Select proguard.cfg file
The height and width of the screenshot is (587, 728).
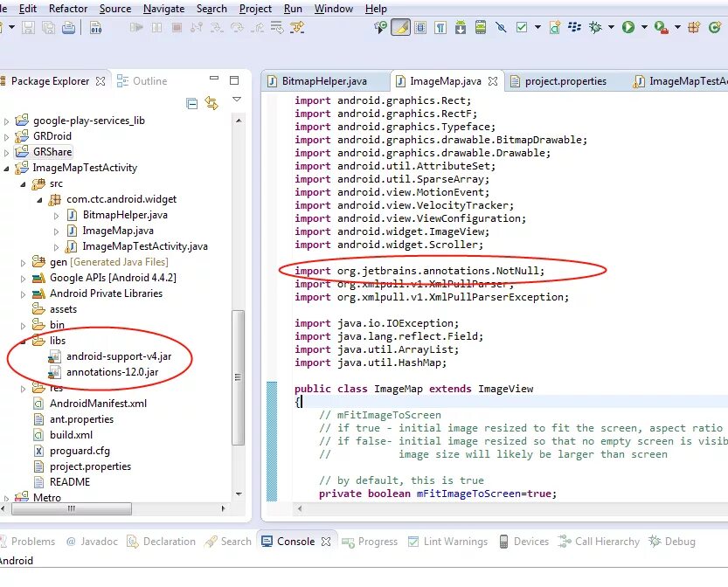[x=80, y=451]
